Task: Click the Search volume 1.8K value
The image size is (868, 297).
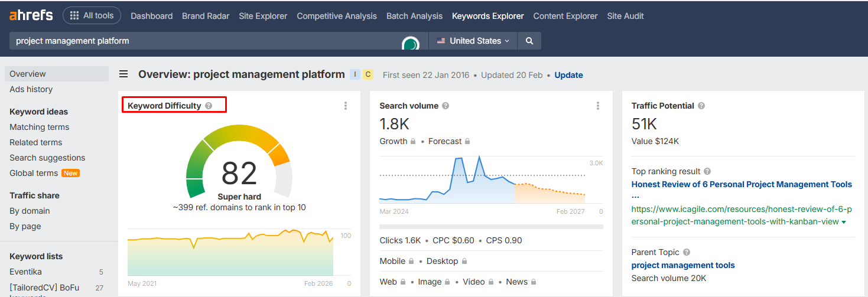Action: (x=394, y=124)
